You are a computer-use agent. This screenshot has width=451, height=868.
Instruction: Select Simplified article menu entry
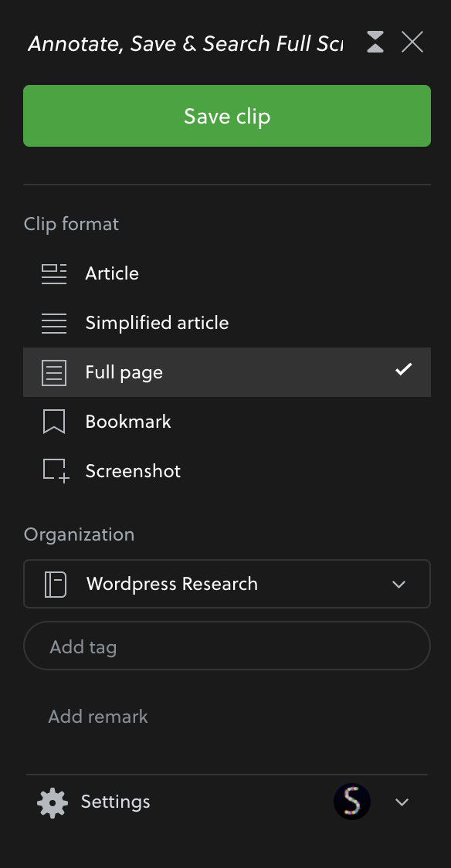(x=227, y=323)
